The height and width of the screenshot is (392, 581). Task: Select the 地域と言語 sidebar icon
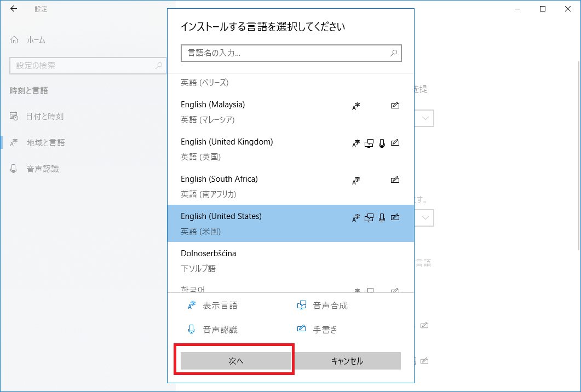pos(14,143)
